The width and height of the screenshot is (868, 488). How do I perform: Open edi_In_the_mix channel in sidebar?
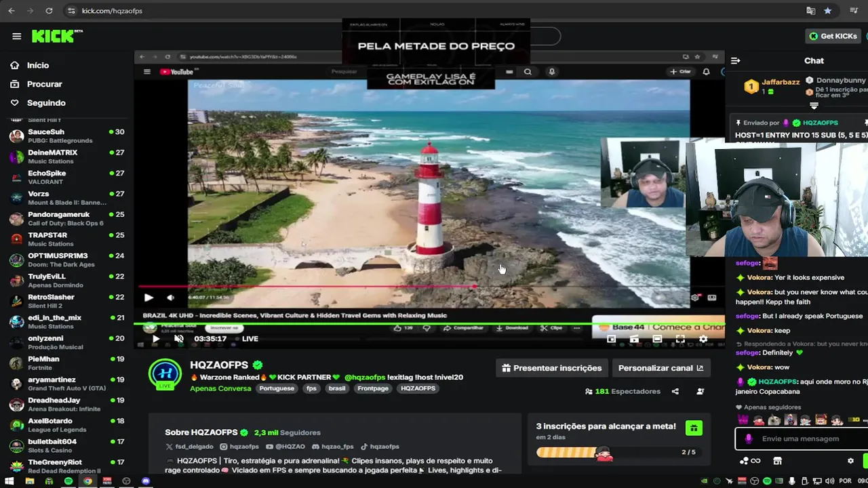67,322
